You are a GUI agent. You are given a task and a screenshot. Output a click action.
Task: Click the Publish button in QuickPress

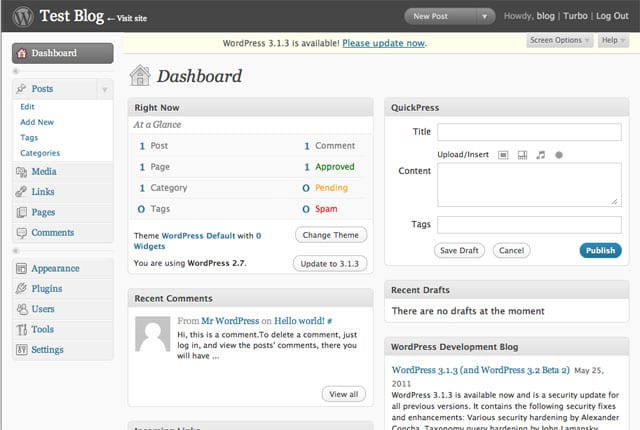click(x=600, y=250)
